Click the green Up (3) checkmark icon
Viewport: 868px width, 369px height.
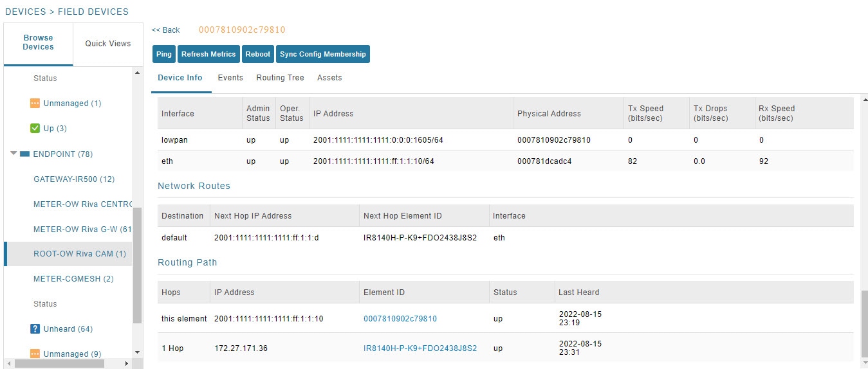35,129
